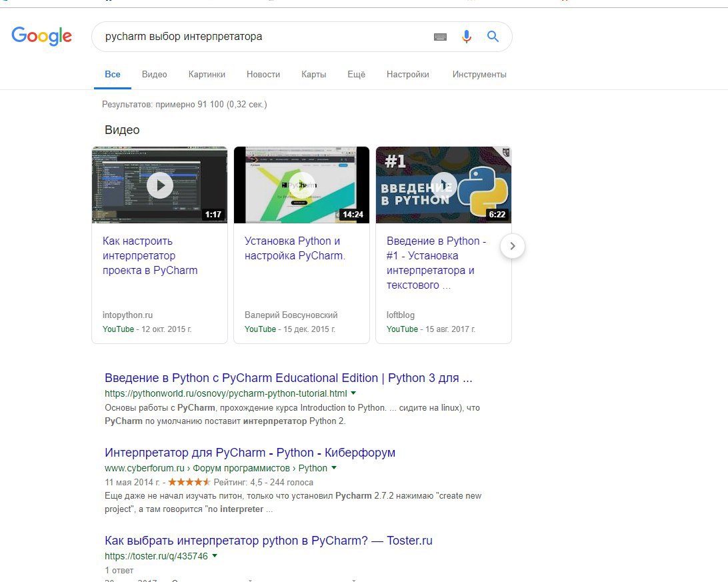Viewport: 728px width, 582px height.
Task: Play the 6:22 Введение в Python video
Action: pos(443,185)
